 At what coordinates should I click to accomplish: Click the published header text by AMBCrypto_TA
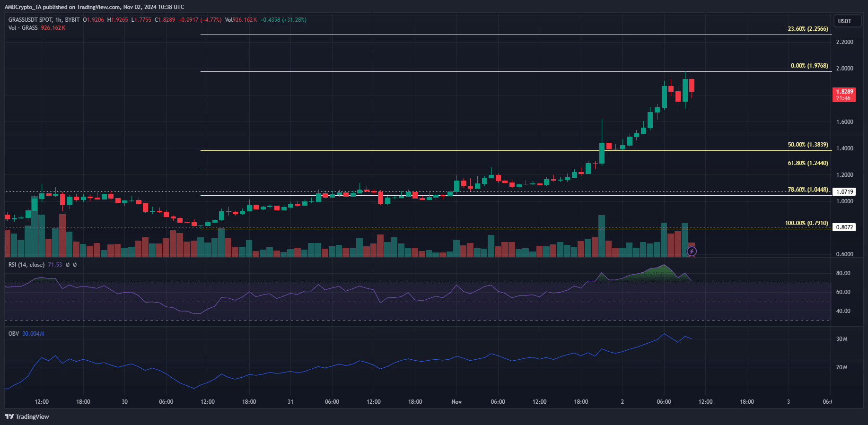click(x=95, y=7)
